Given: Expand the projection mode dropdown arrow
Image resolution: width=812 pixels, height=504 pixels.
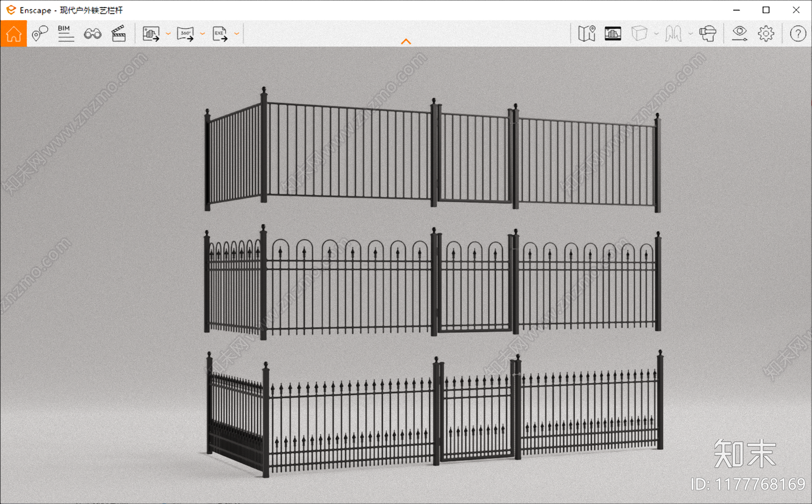Looking at the screenshot, I should pyautogui.click(x=656, y=34).
